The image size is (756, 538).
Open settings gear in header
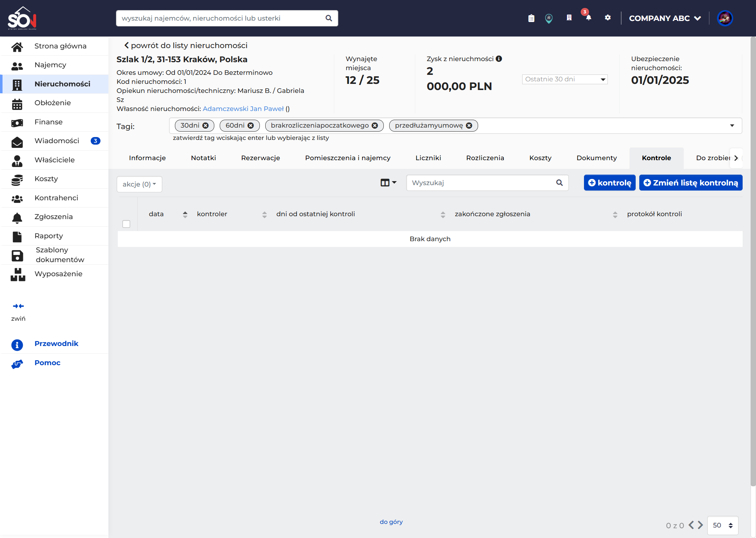pyautogui.click(x=607, y=18)
